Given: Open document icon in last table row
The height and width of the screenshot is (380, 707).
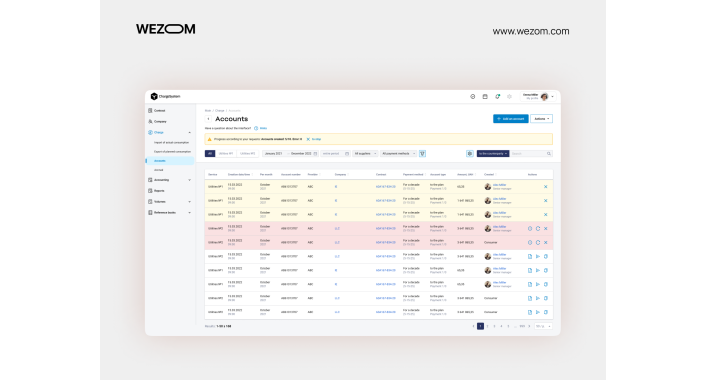Looking at the screenshot, I should click(x=530, y=312).
